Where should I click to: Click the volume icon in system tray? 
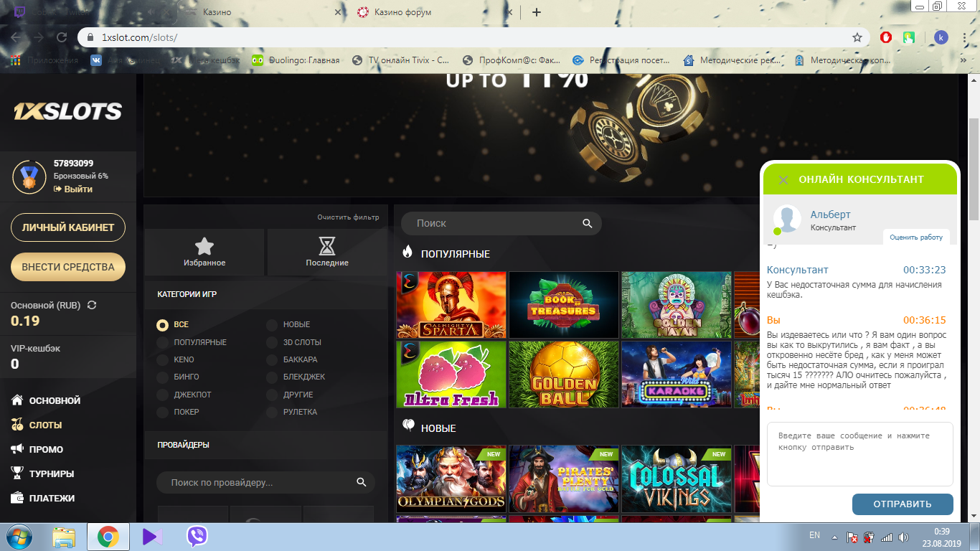903,537
